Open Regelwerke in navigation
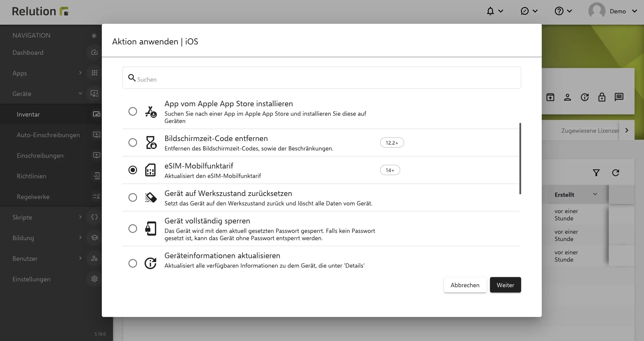 click(33, 197)
